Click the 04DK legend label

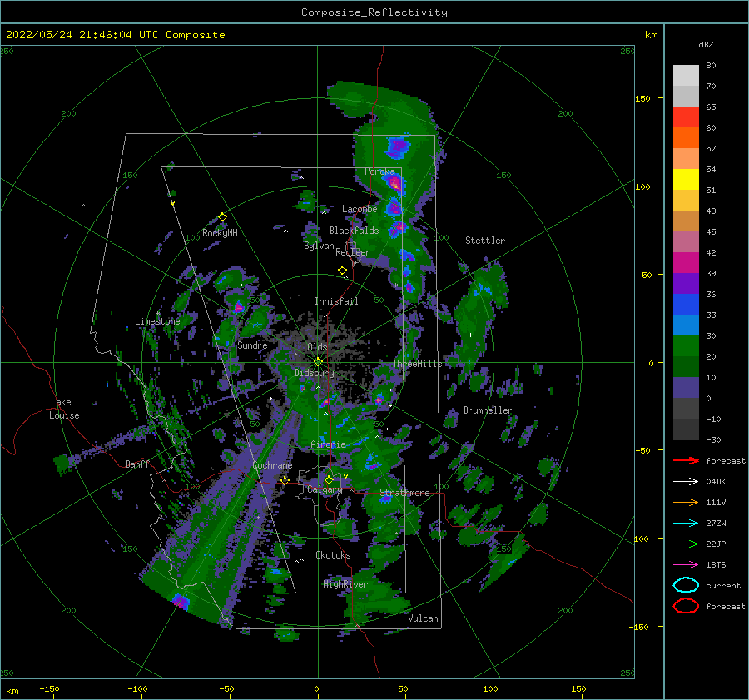[716, 481]
